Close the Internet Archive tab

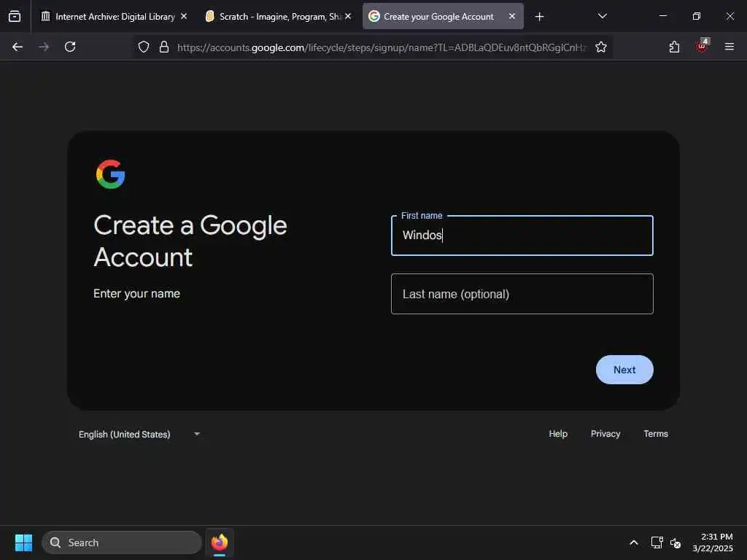pos(184,16)
